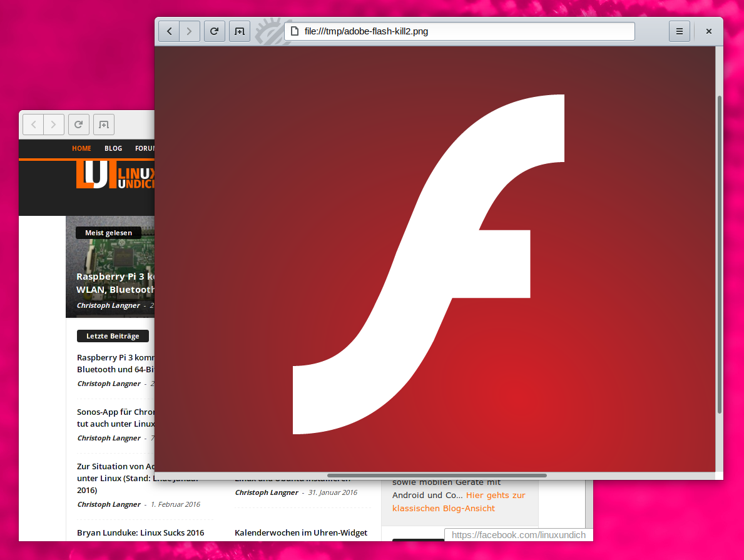The image size is (744, 560).
Task: Open a new tab in the front browser
Action: [x=239, y=31]
